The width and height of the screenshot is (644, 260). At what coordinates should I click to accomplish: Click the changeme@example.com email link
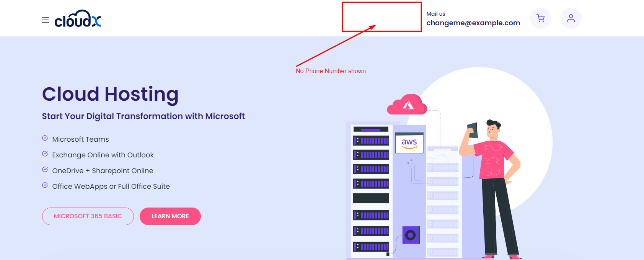pos(473,23)
